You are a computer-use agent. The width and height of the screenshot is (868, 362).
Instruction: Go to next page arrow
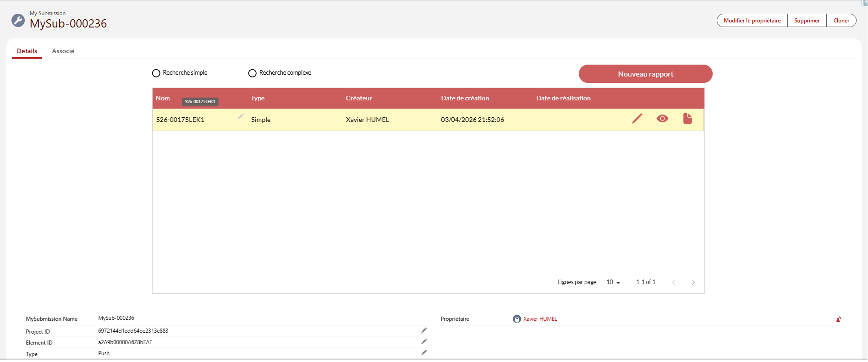693,282
